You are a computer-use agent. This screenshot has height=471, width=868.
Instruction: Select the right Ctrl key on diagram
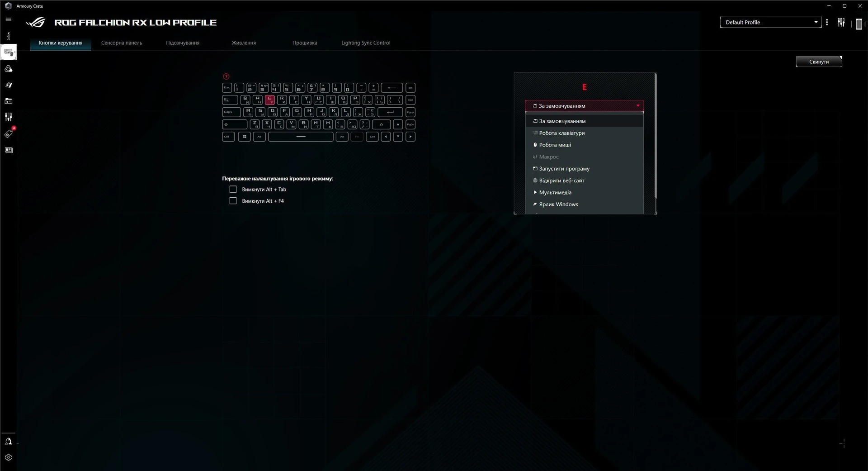[372, 137]
